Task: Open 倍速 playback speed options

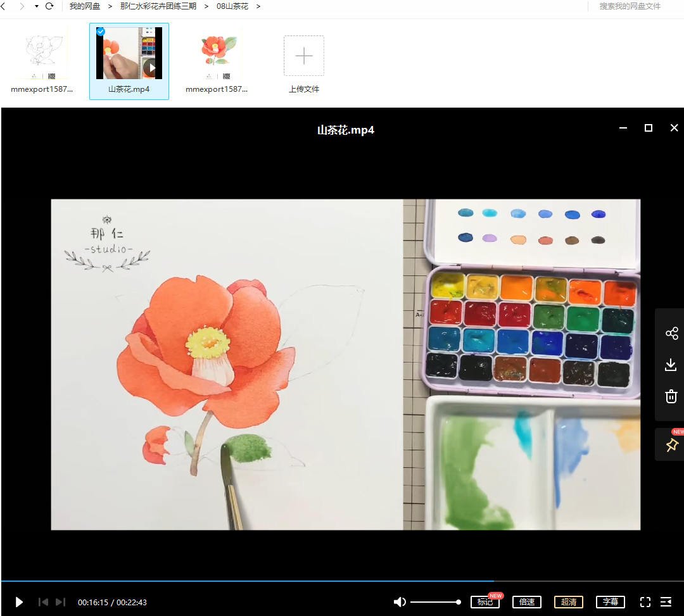Action: tap(527, 602)
